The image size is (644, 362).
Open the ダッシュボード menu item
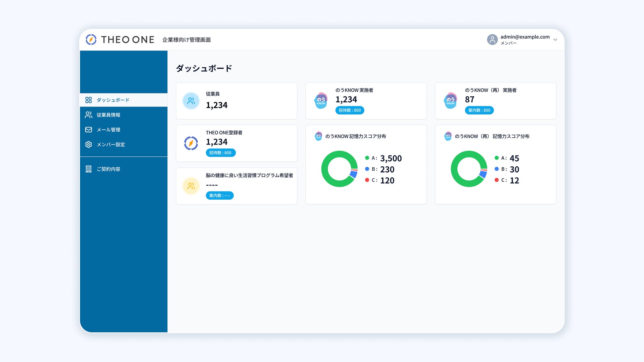pyautogui.click(x=124, y=100)
